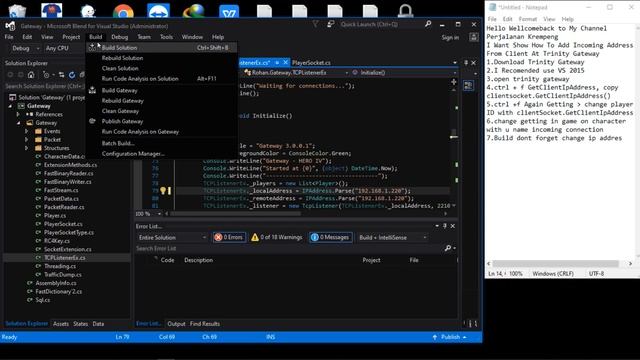Open the Entire Solution scope dropdown
The image size is (640, 360).
[172, 238]
